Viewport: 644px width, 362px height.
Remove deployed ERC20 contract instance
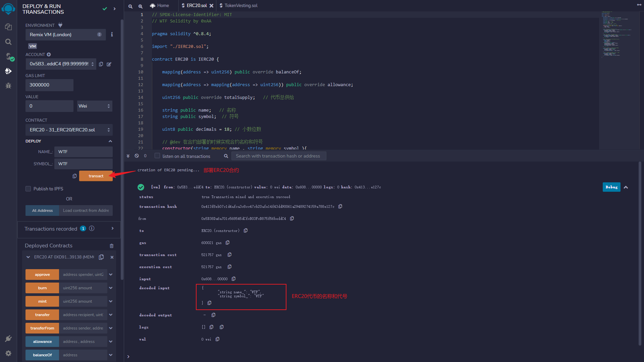112,257
